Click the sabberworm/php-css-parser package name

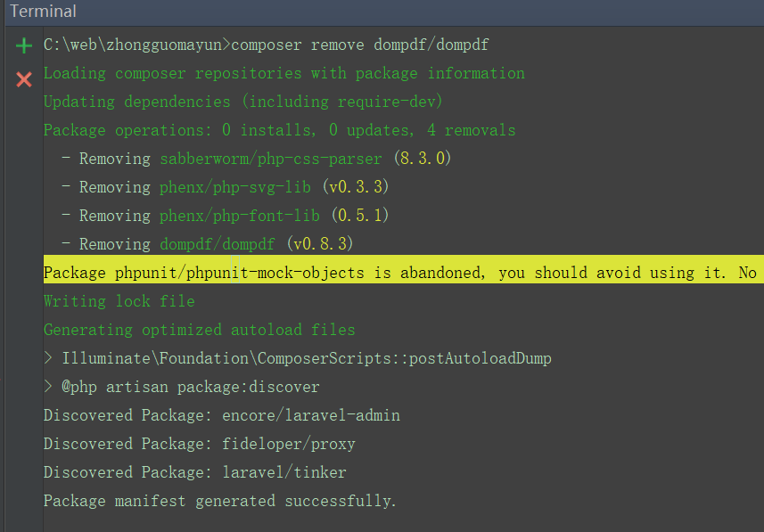coord(271,159)
